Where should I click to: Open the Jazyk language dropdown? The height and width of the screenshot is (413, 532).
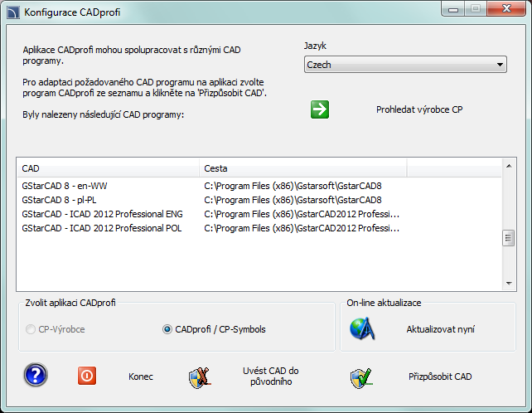(405, 65)
